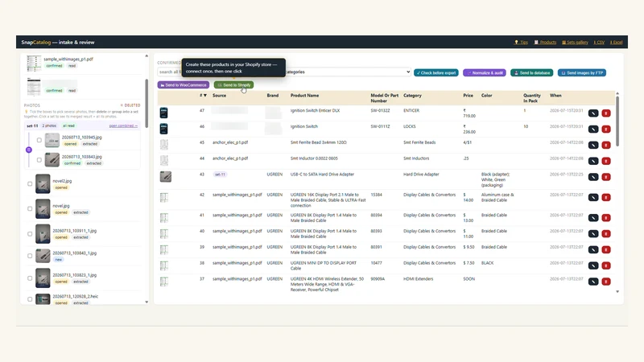Click the purple set-11 group handle
This screenshot has height=362, width=644.
coord(29,150)
